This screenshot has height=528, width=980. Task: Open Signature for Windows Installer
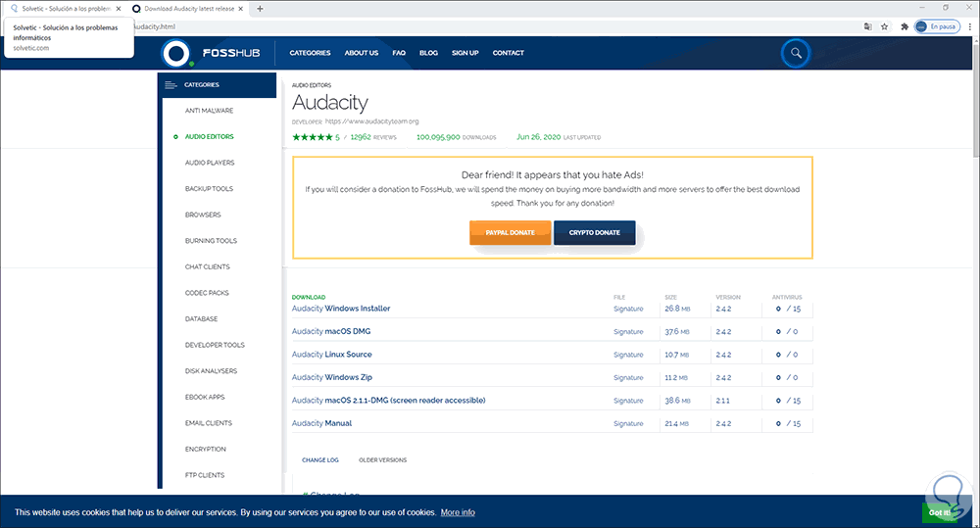628,309
